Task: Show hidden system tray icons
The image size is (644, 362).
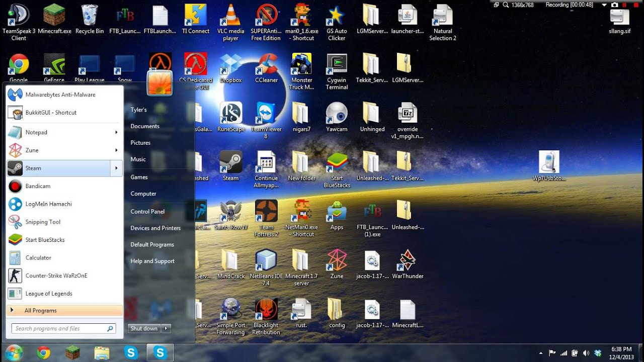Action: (x=541, y=353)
